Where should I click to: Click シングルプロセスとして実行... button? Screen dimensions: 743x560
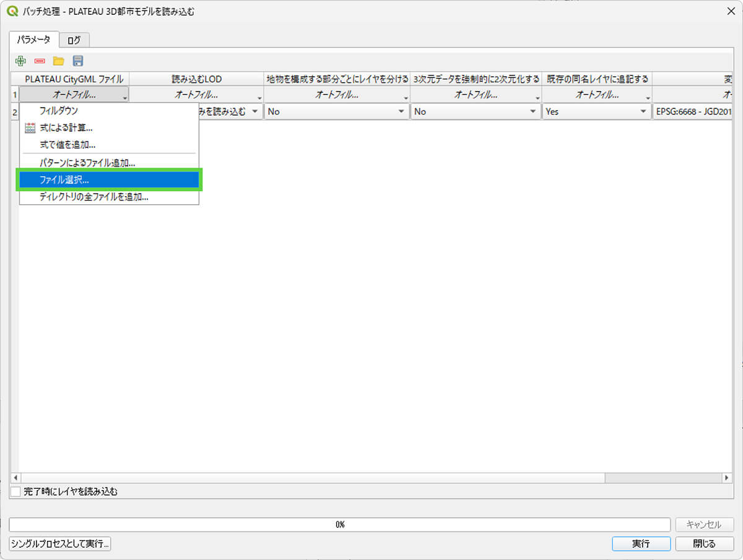click(x=60, y=543)
